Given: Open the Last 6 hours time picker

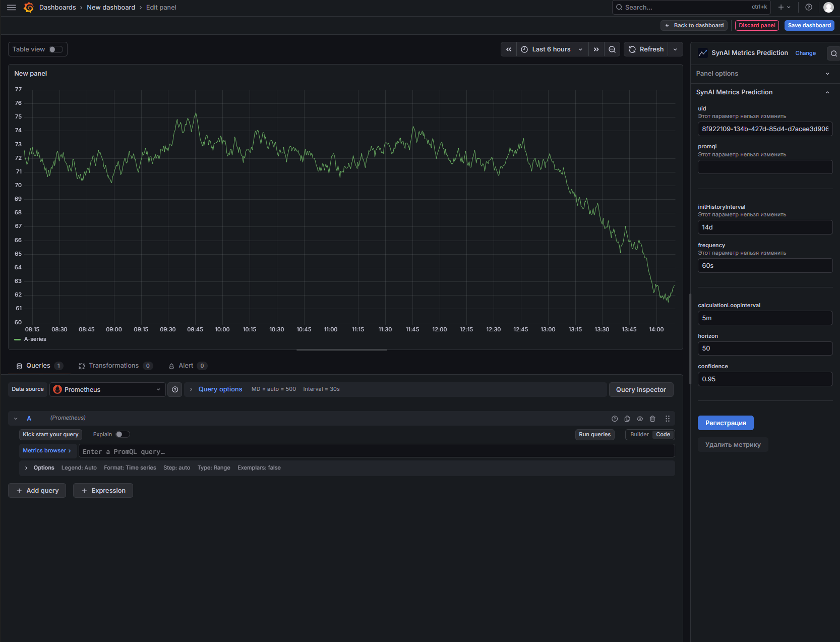Looking at the screenshot, I should tap(552, 49).
